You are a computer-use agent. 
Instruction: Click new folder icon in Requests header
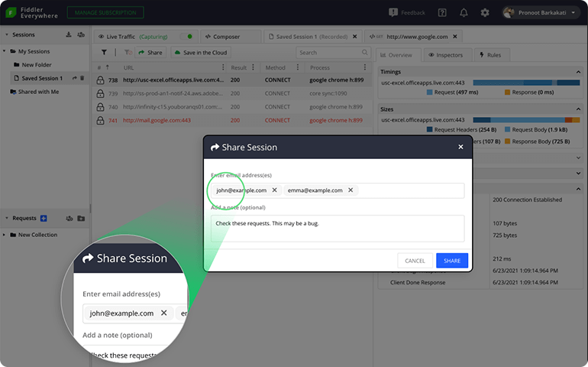tap(81, 218)
